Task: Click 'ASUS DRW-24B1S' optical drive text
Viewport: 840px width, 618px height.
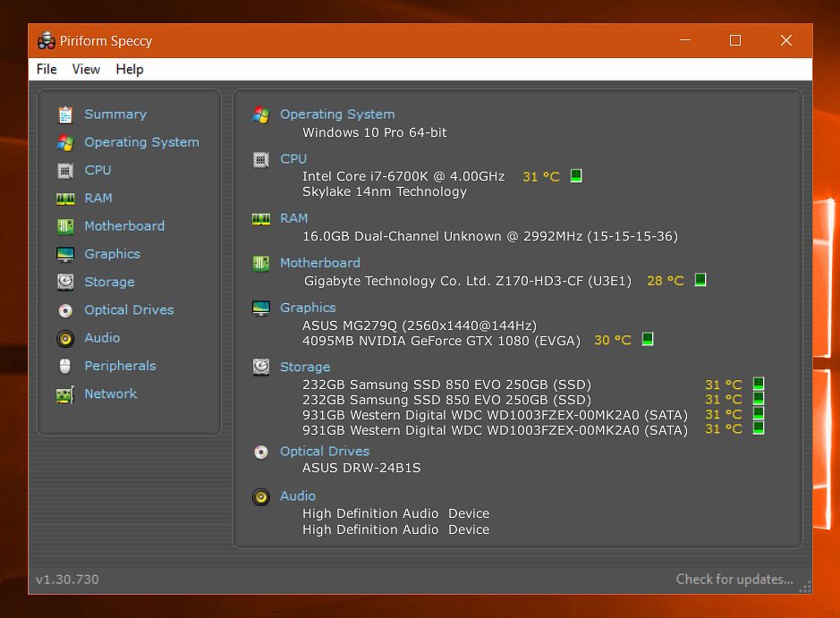Action: [361, 468]
